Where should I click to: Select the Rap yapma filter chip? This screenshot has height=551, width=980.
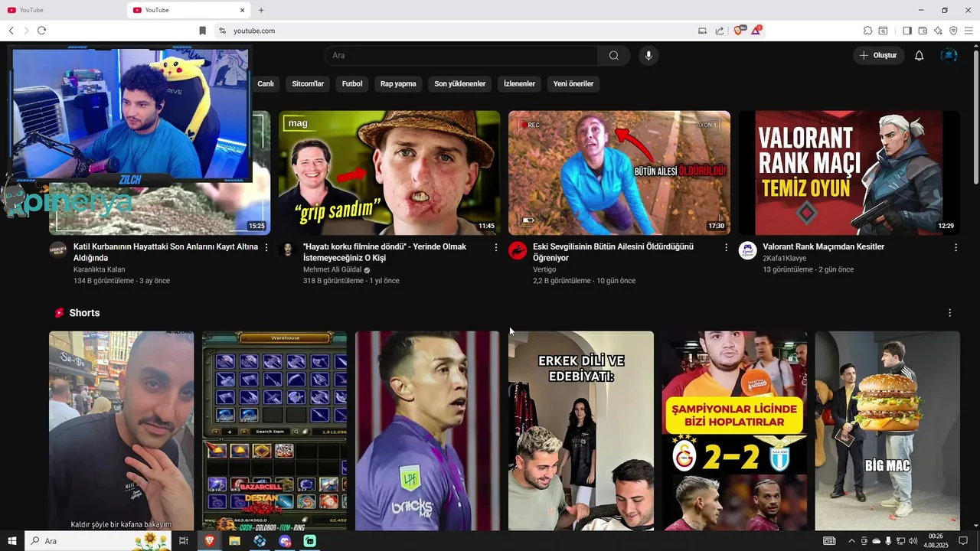coord(398,83)
